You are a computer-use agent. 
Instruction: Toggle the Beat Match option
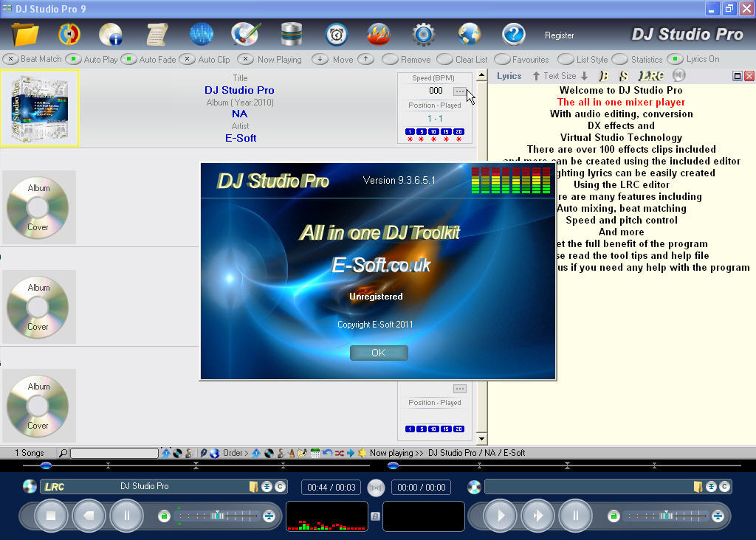10,59
